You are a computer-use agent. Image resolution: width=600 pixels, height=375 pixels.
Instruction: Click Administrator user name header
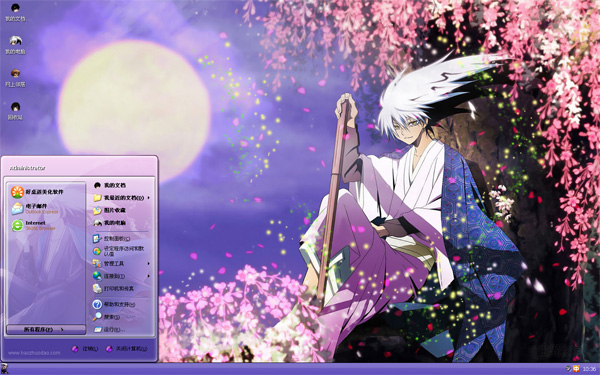28,168
